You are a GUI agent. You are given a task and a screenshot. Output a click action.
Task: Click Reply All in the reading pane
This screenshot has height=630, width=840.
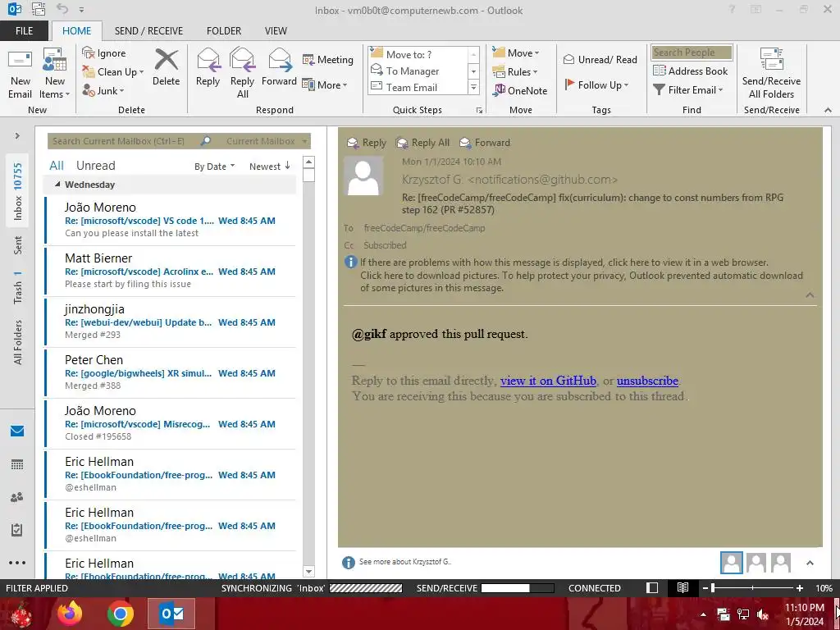click(x=422, y=143)
